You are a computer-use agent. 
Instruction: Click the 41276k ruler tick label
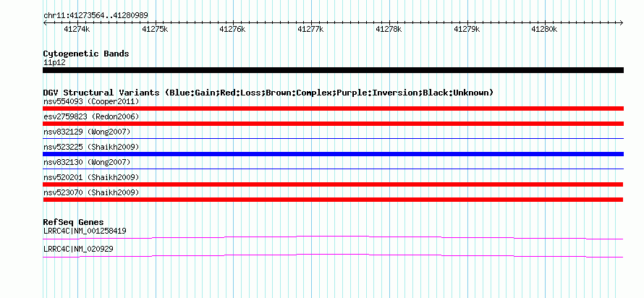coord(232,29)
